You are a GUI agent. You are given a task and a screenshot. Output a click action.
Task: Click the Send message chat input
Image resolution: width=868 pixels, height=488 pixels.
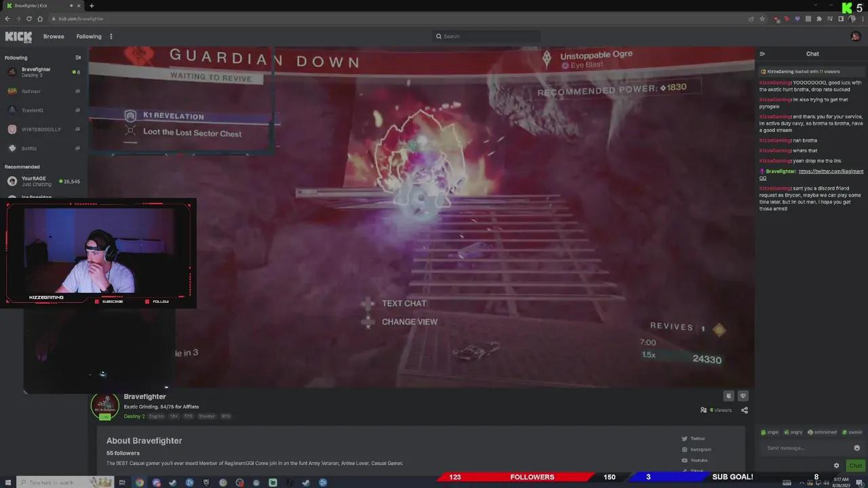[806, 448]
